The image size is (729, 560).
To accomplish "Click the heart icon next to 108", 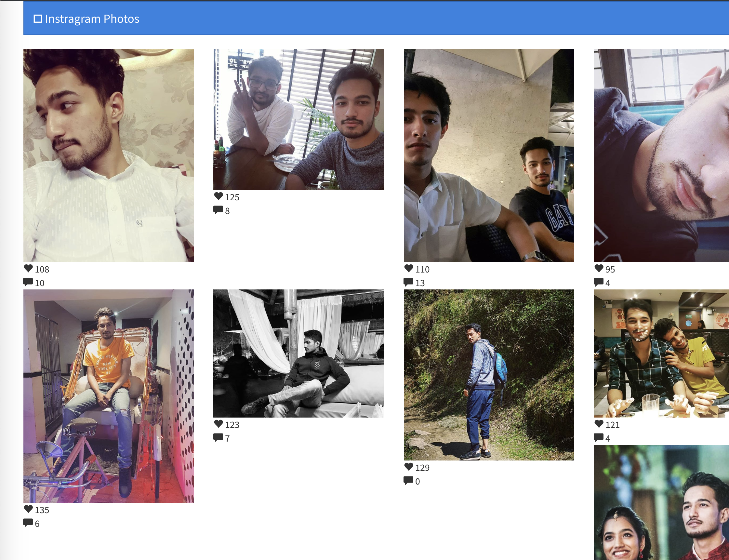I will [x=28, y=268].
